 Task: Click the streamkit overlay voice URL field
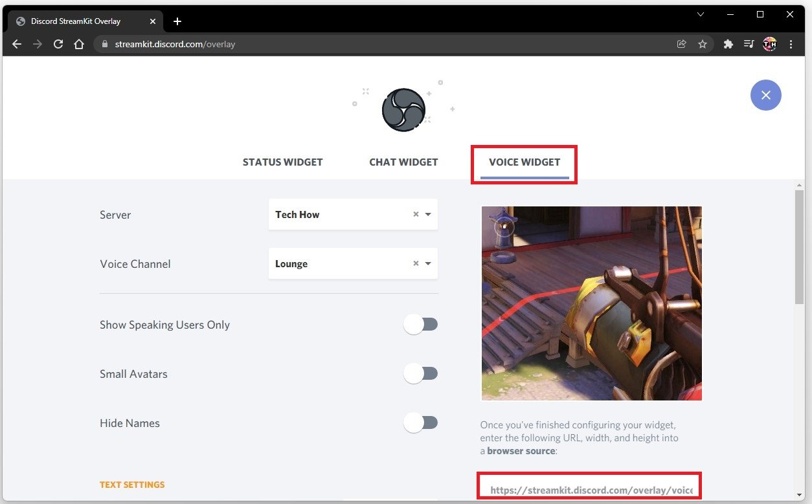[590, 490]
